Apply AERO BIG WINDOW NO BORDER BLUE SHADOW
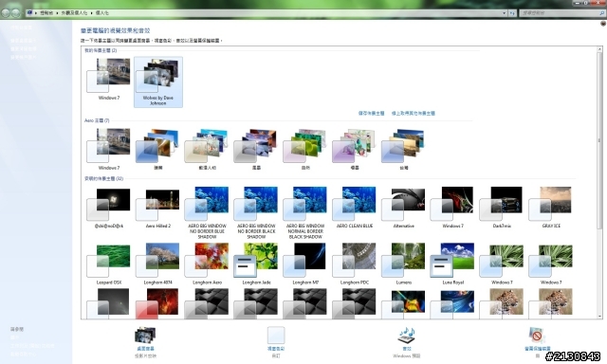Screen dimensions: 607x364 click(x=207, y=212)
